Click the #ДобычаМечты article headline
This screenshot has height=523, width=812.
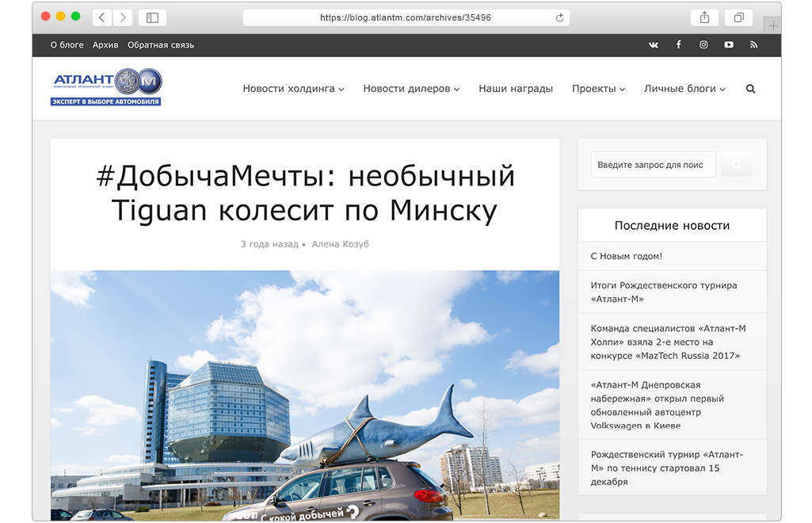[305, 193]
